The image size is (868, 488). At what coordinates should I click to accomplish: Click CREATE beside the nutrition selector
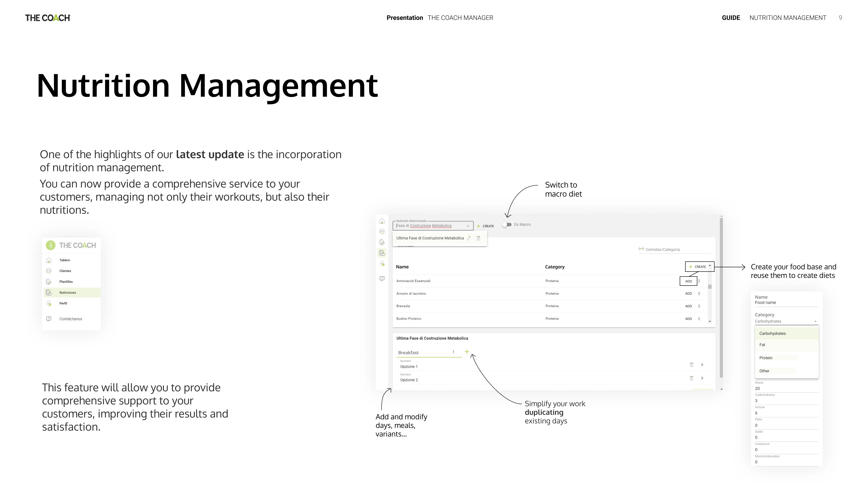tap(485, 226)
